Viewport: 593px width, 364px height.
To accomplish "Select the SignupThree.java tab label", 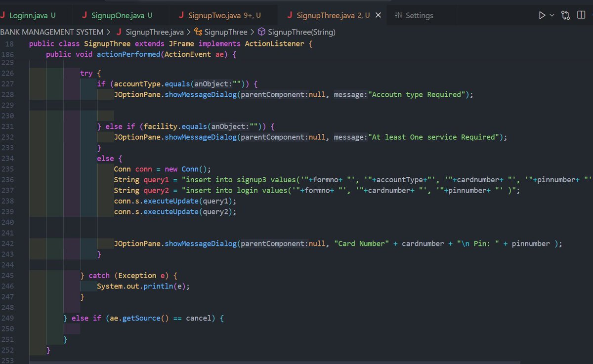I will [x=326, y=15].
